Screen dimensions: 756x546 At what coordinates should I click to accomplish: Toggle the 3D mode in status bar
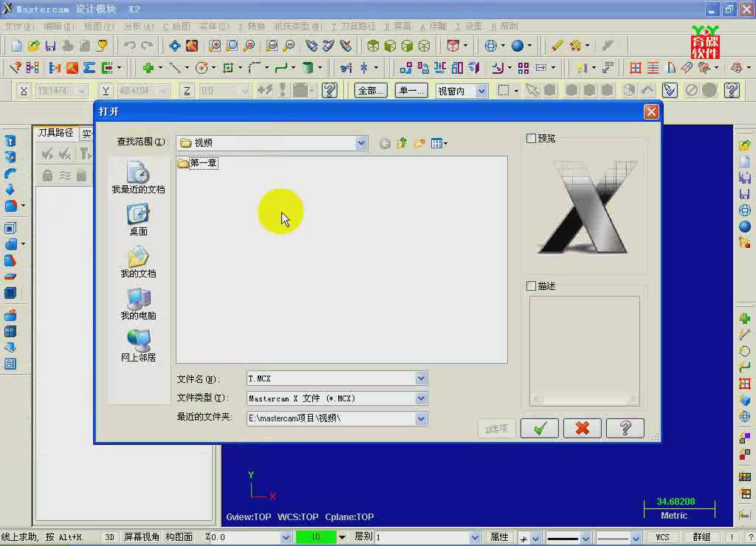coord(109,537)
